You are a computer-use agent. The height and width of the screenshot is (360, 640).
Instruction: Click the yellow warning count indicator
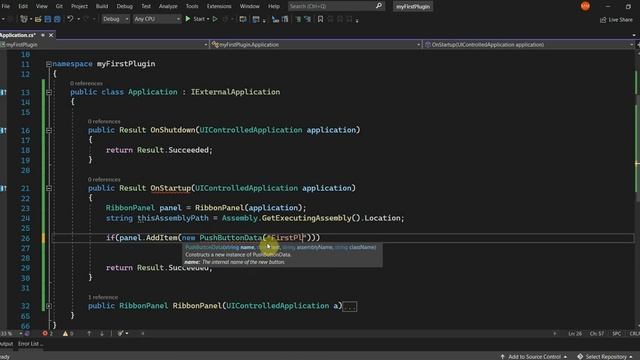(x=68, y=333)
